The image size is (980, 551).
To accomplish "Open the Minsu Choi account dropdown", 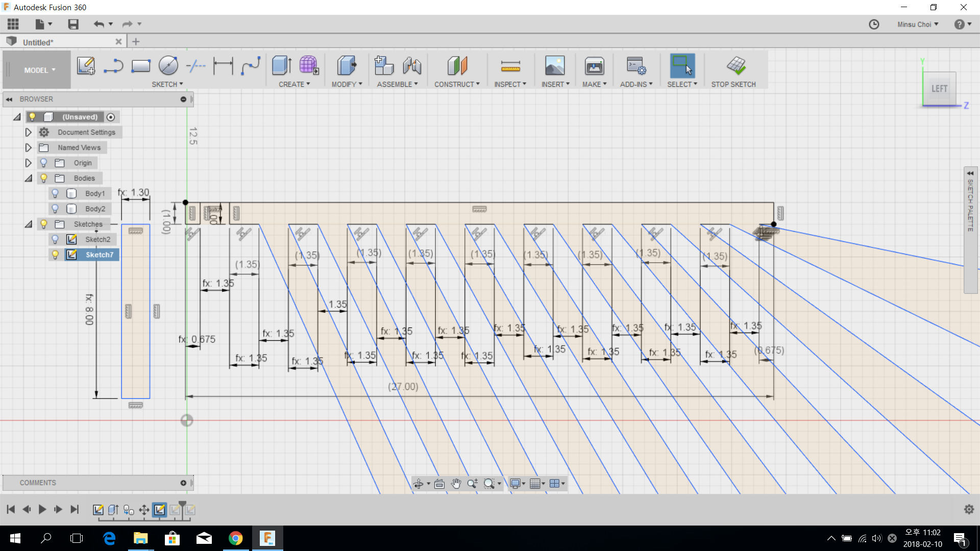I will coord(918,24).
